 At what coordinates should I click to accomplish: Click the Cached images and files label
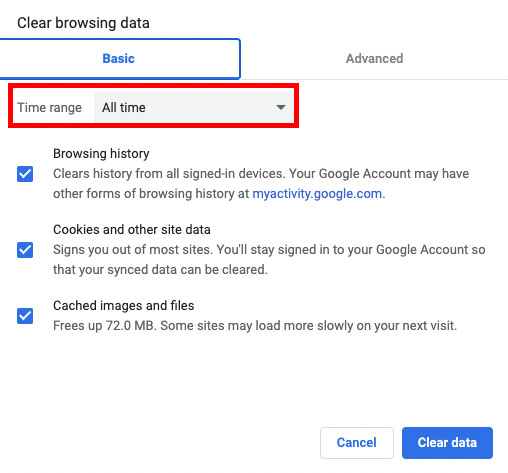(x=123, y=306)
